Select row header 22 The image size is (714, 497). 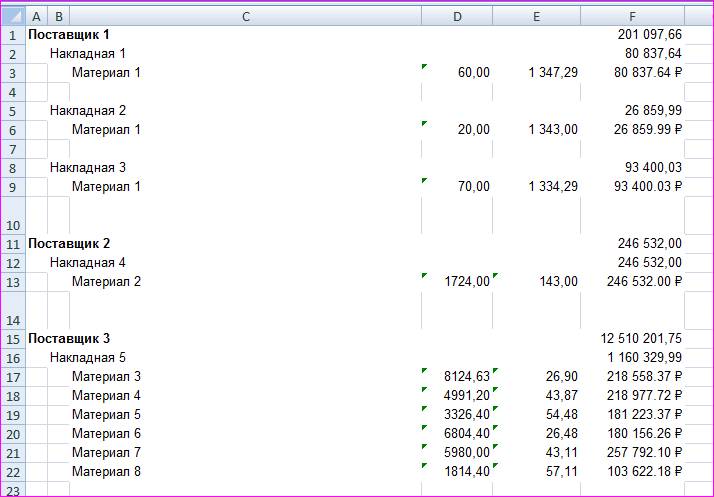pos(13,472)
